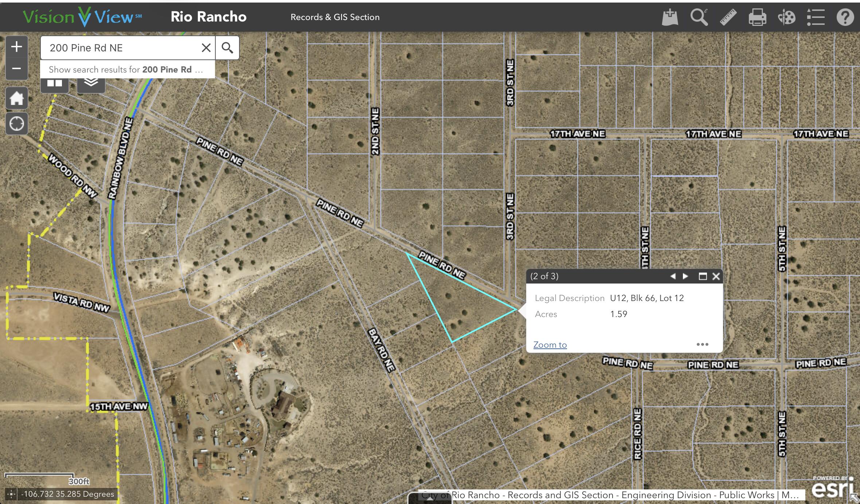Open coordinate widget crosshair button
Viewport: 860px width, 504px height.
pos(11,494)
